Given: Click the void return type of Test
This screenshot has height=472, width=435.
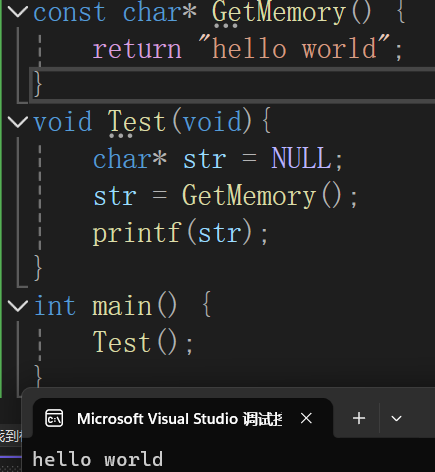Looking at the screenshot, I should pos(63,122).
